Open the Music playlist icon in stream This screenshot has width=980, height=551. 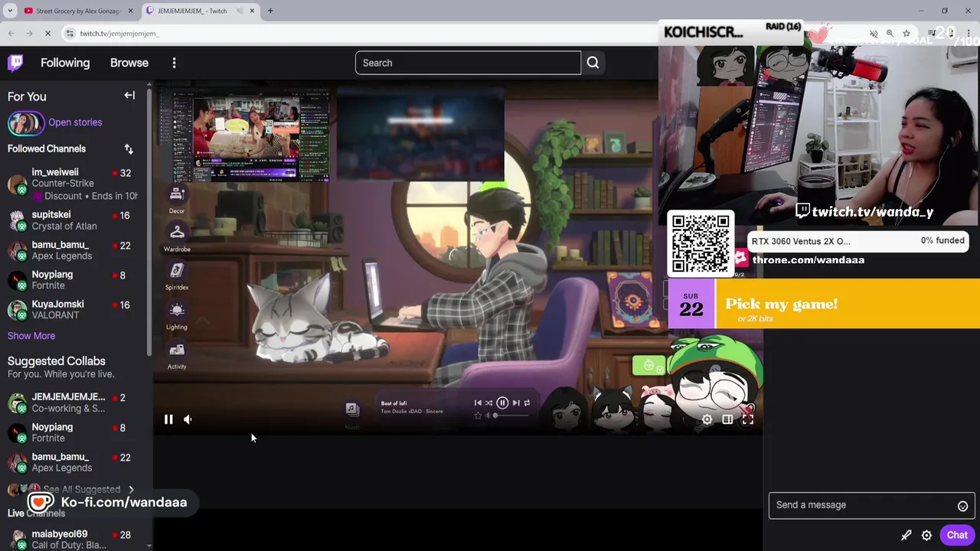(x=352, y=409)
